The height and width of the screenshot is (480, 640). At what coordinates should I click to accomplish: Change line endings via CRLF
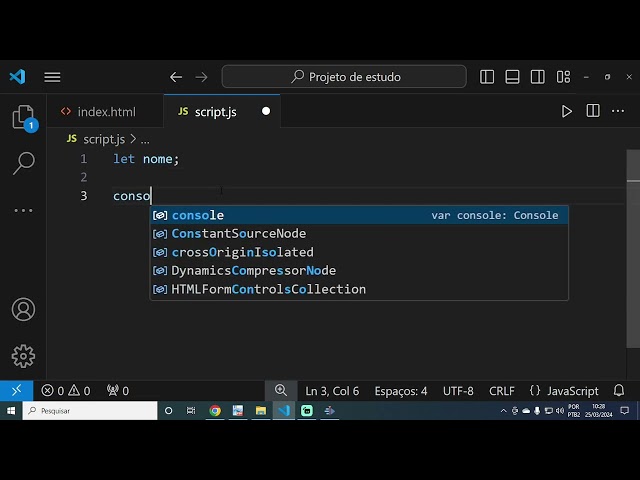coord(502,391)
